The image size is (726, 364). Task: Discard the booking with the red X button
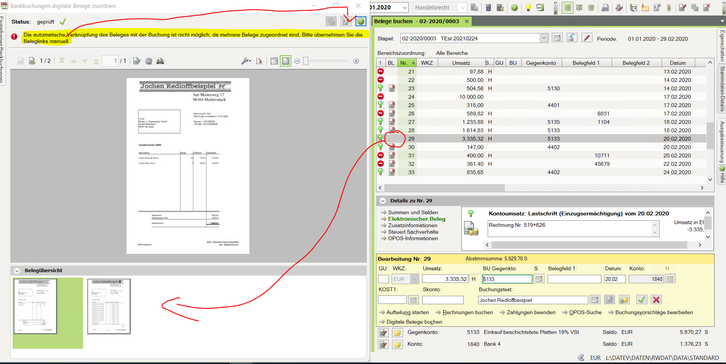(x=656, y=300)
